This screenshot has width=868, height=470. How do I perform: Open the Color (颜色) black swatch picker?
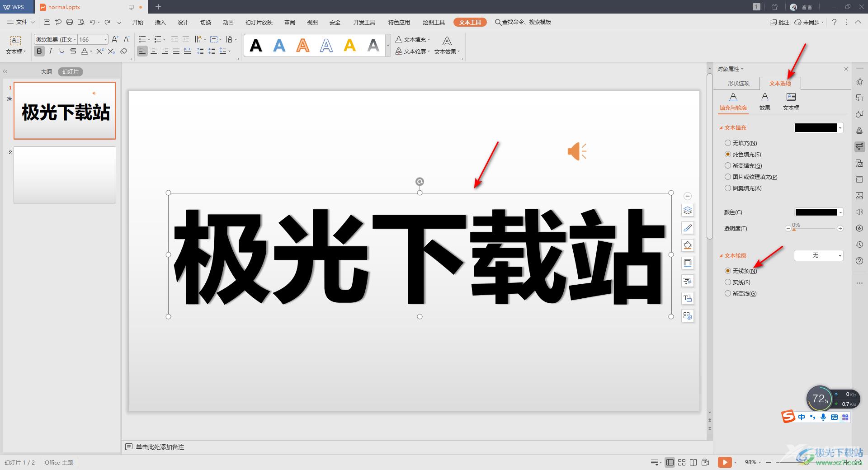click(x=819, y=212)
